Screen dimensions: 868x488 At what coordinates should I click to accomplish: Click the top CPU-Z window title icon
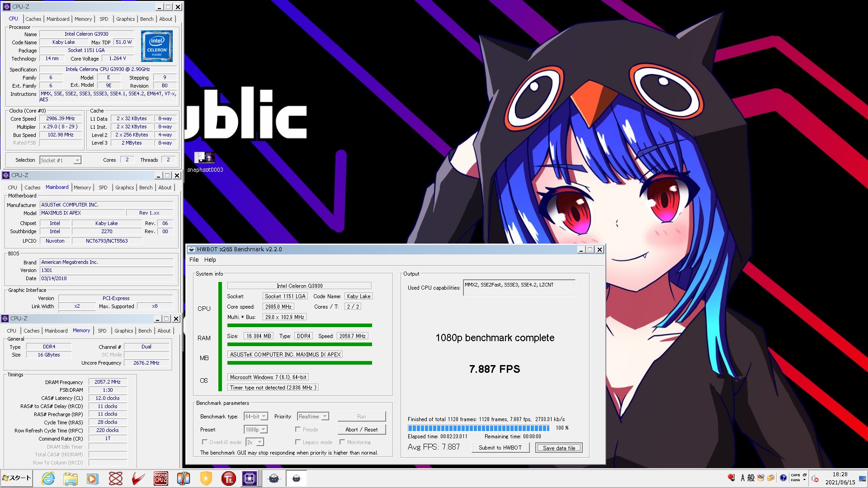coord(6,7)
